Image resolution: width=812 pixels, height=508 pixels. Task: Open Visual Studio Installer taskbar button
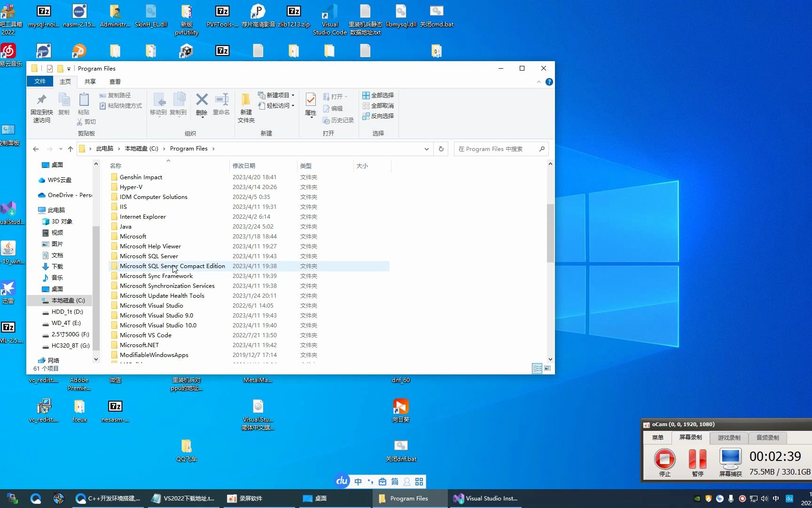coord(486,499)
